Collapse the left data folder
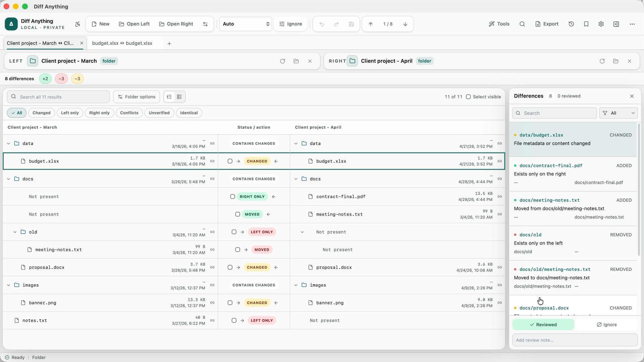Screen dimensions: 644x362 point(8,143)
